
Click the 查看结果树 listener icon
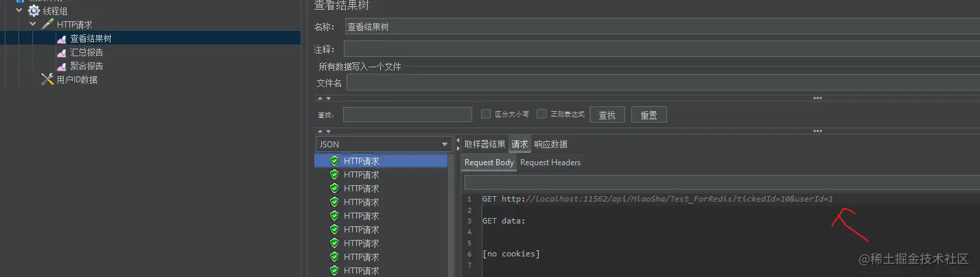coord(61,39)
